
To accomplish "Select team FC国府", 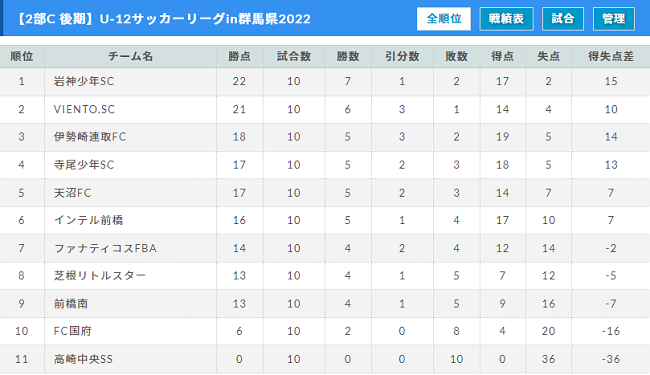I will (x=73, y=331).
